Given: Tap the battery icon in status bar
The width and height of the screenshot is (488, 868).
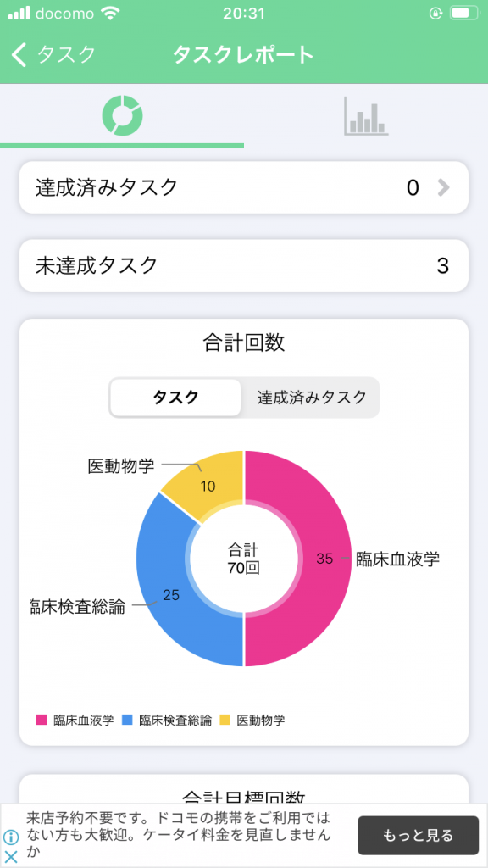Looking at the screenshot, I should click(463, 14).
